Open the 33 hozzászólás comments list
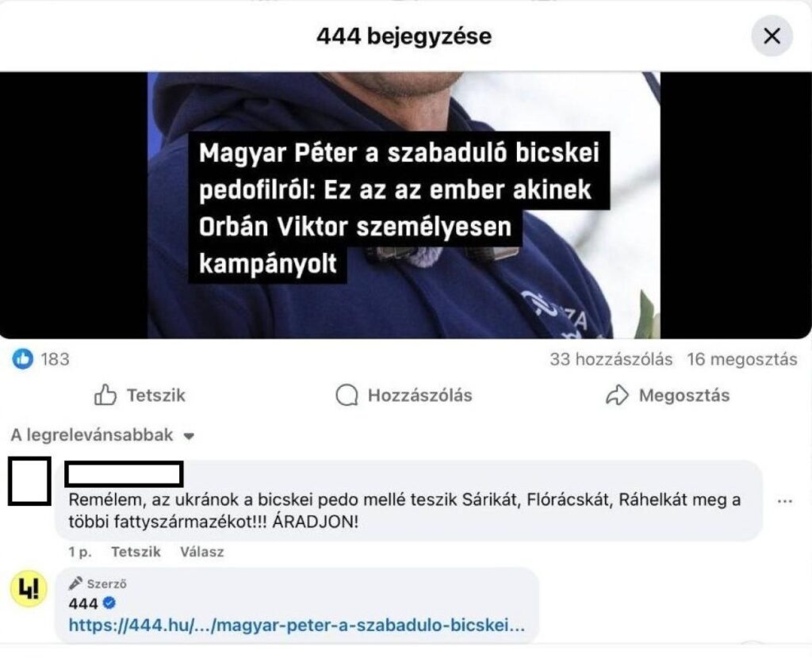This screenshot has width=812, height=658. pyautogui.click(x=611, y=359)
